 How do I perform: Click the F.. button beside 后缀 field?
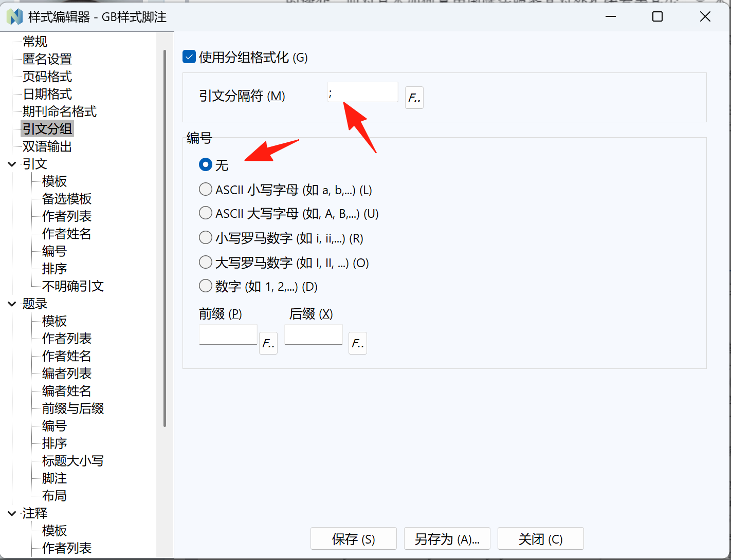[x=358, y=343]
